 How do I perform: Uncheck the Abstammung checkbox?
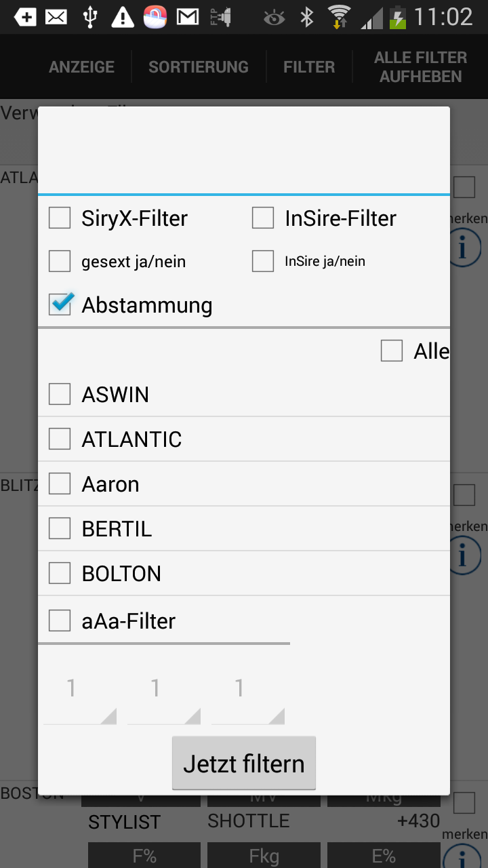[60, 304]
